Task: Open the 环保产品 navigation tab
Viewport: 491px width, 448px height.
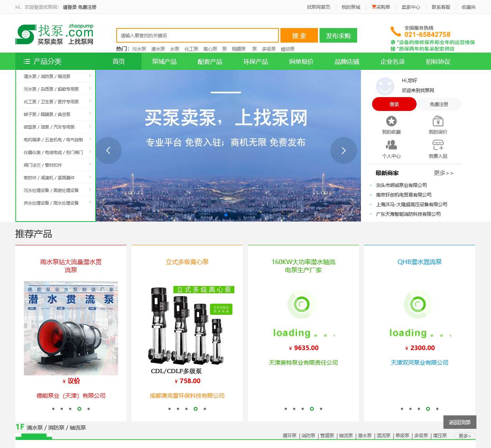Action: tap(255, 61)
